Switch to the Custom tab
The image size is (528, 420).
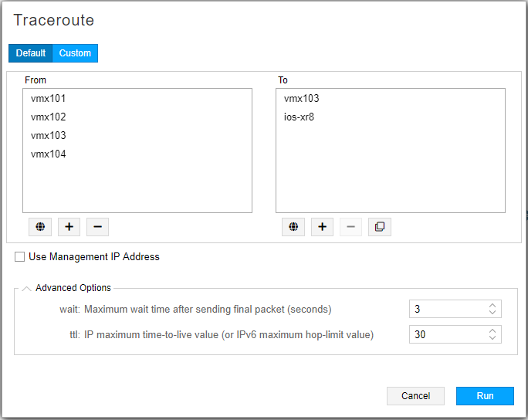point(75,53)
